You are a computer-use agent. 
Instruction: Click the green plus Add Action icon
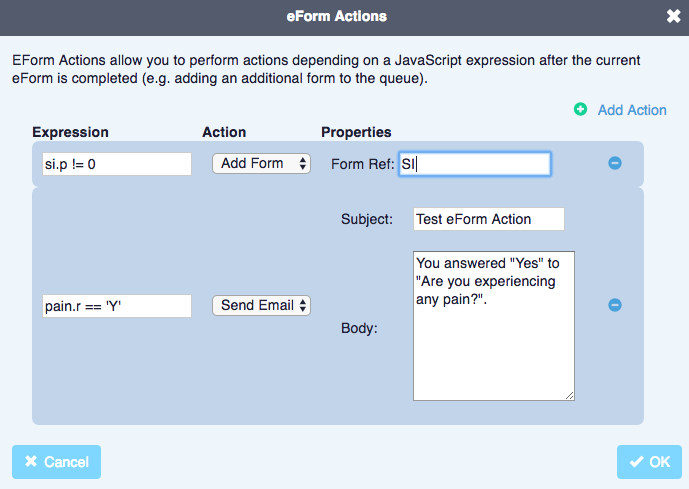(x=581, y=110)
